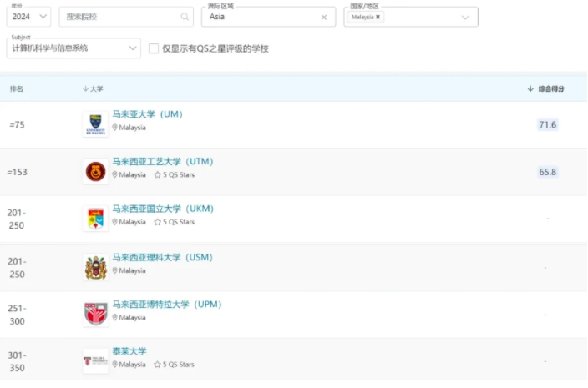Click the search magnifier icon
588x388 pixels.
pos(185,17)
